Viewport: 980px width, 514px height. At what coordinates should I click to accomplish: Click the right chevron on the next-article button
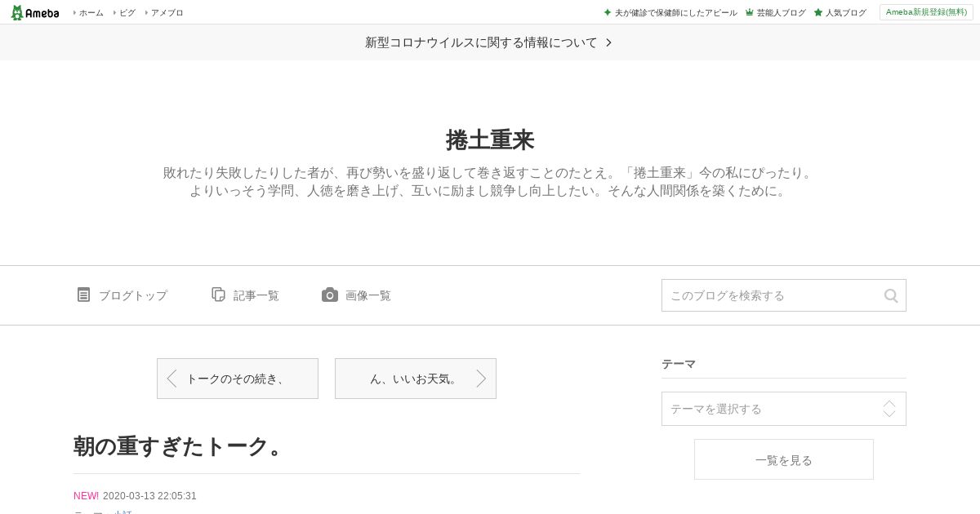tap(481, 379)
